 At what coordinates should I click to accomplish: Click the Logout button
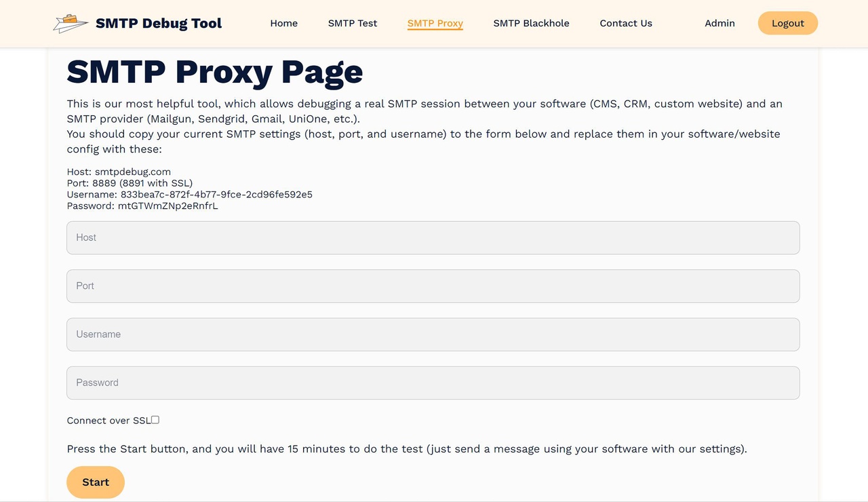(787, 22)
